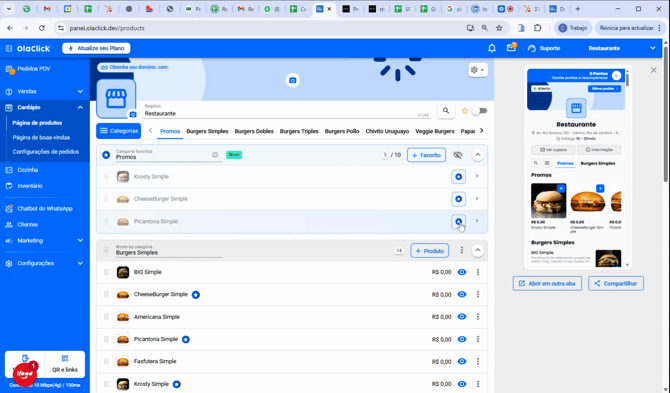This screenshot has width=670, height=393.
Task: Open Chatbot do WhatsApp
Action: point(44,208)
